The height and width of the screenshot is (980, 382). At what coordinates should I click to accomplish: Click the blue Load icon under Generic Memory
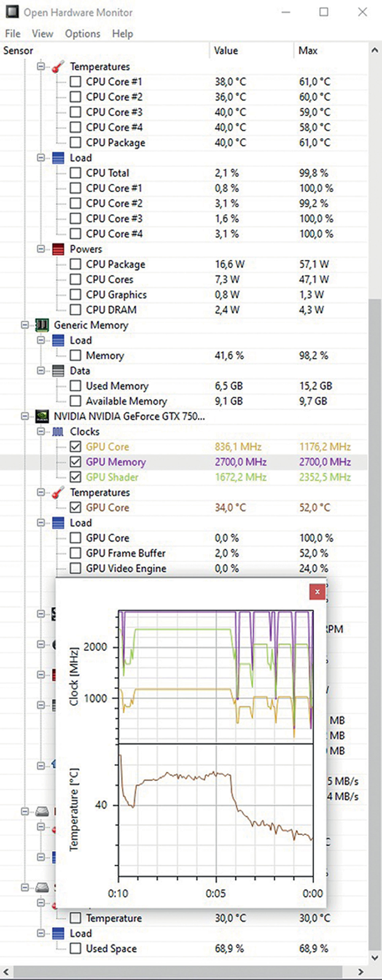click(x=58, y=341)
